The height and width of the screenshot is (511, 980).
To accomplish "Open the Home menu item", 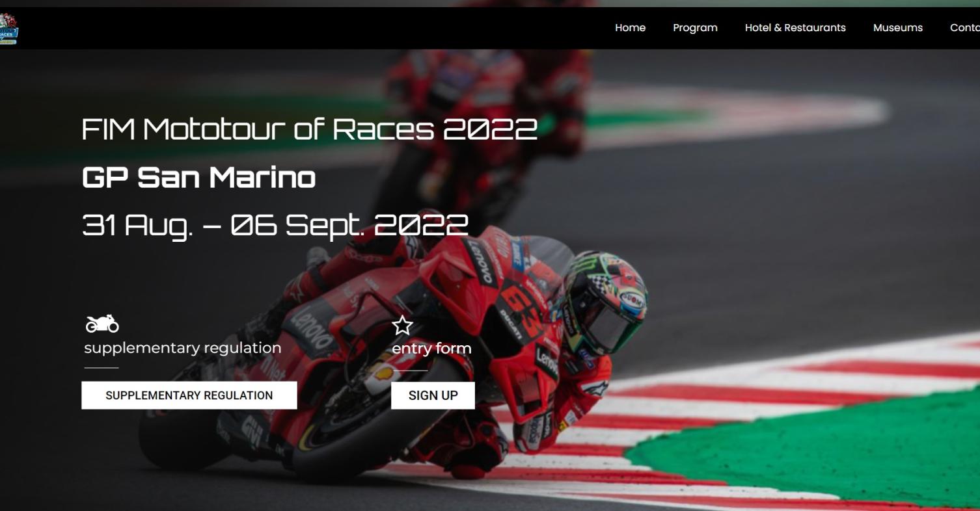I will (x=630, y=28).
